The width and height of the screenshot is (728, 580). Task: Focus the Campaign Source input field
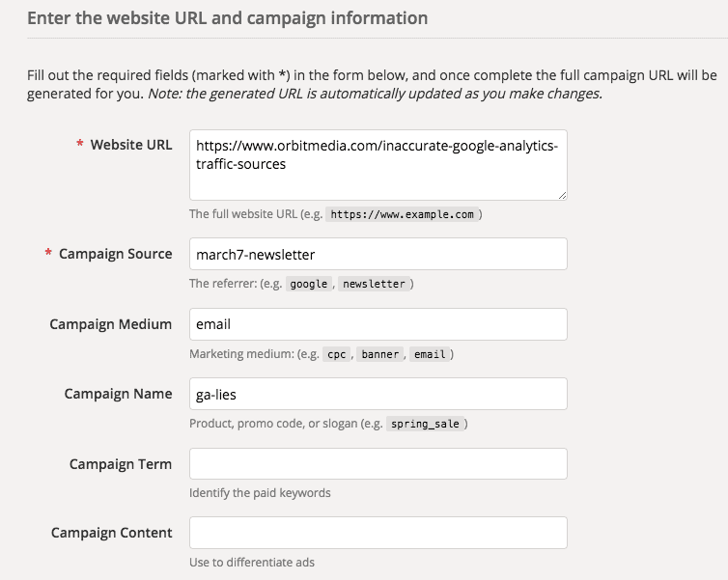378,254
